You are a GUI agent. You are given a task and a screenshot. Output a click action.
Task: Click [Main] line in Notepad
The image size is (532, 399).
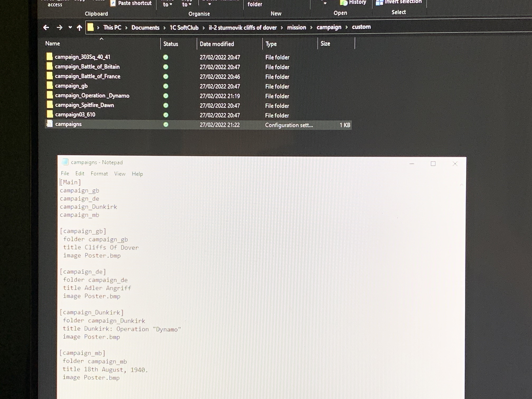(x=70, y=182)
